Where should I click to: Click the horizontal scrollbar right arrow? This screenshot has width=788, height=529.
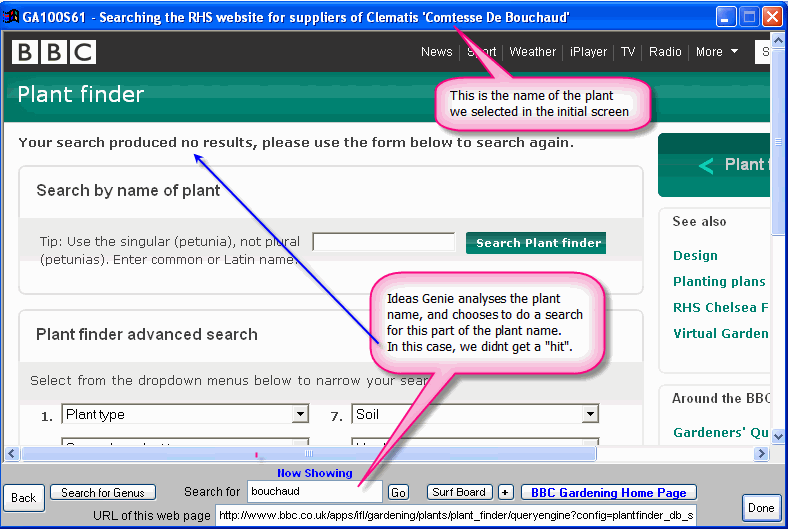click(761, 454)
